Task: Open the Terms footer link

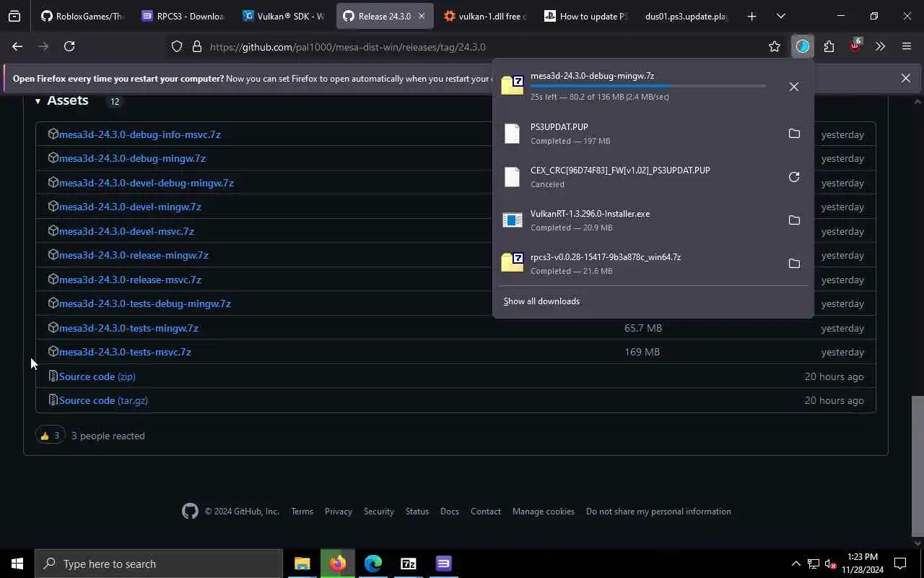Action: pyautogui.click(x=302, y=512)
